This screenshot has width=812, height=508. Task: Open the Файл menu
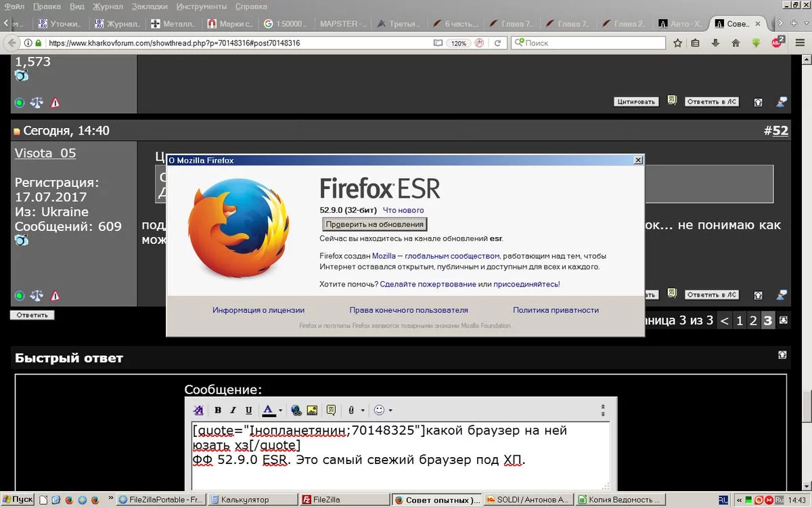click(14, 6)
